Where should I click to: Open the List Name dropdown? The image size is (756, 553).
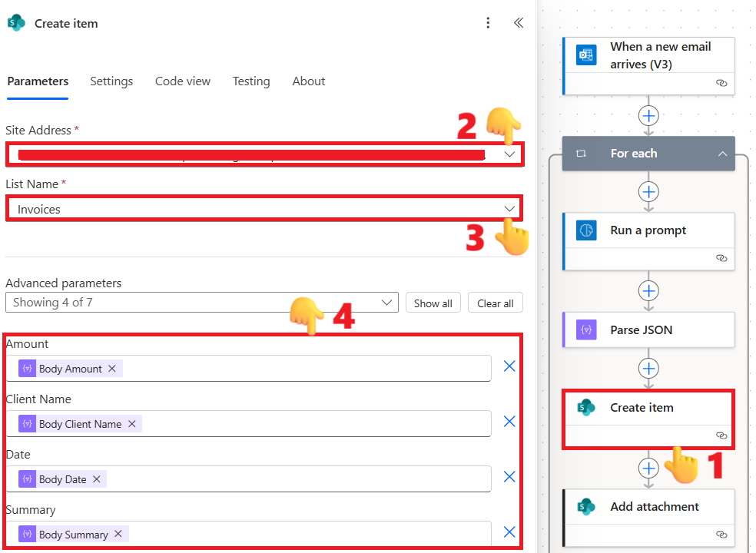[x=509, y=209]
